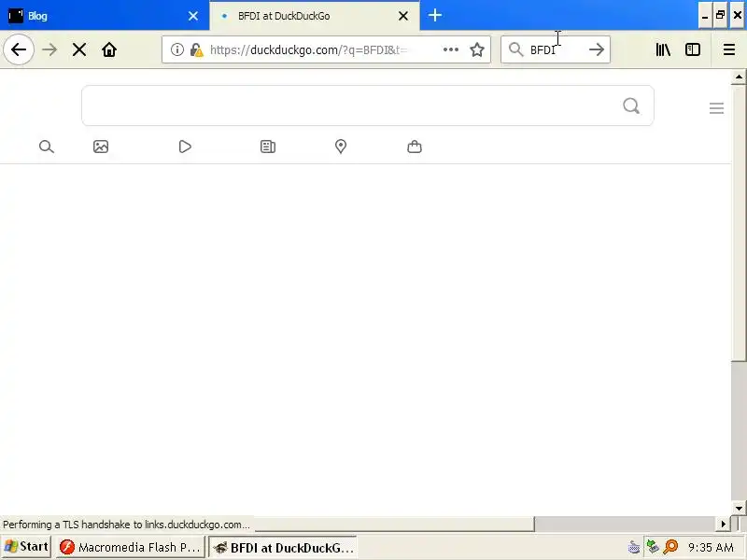Open the Shopping results tab

click(x=415, y=147)
